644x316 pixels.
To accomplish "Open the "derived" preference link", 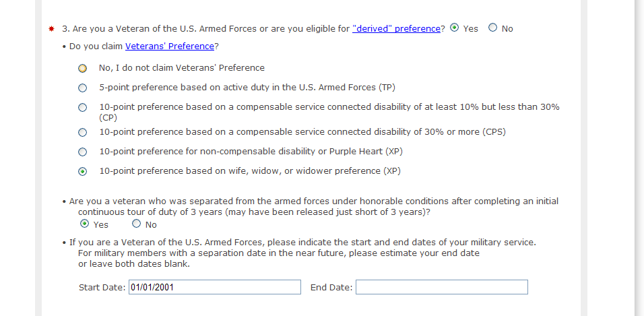I will click(396, 29).
